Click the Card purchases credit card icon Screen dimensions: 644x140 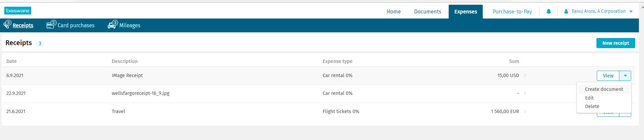click(x=51, y=25)
